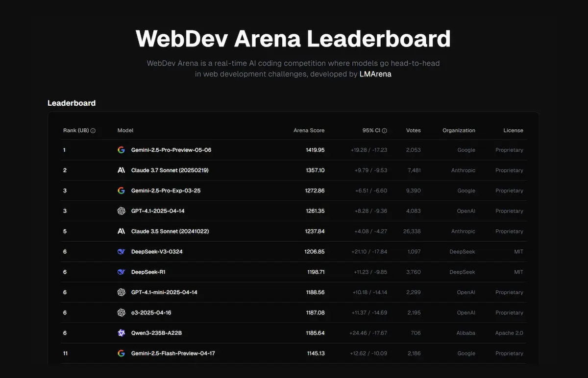Image resolution: width=588 pixels, height=378 pixels.
Task: Click the Arena Score column header
Action: tap(309, 131)
